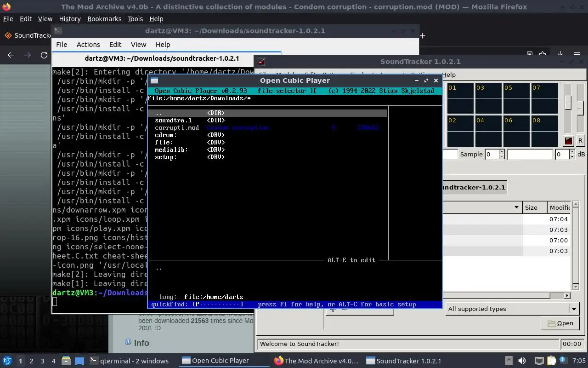
Task: Select the cdrom: drive entry
Action: (x=267, y=135)
